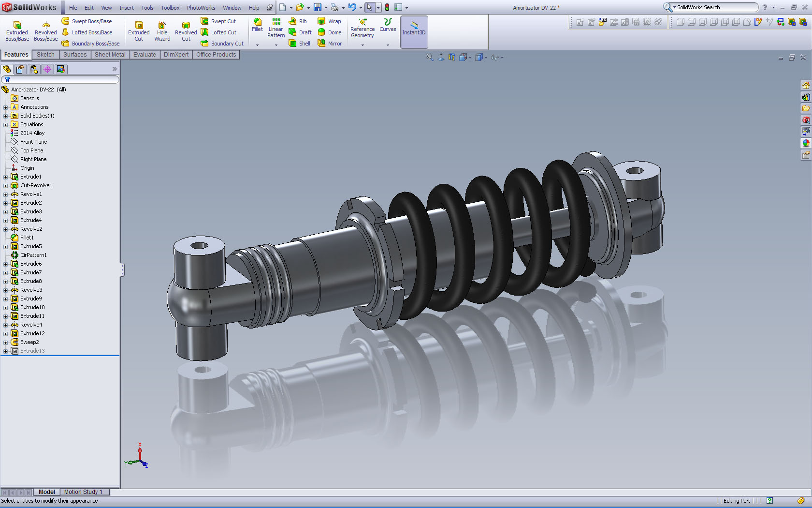This screenshot has width=812, height=508.
Task: Click the Swept Boss/Base button
Action: (x=87, y=21)
